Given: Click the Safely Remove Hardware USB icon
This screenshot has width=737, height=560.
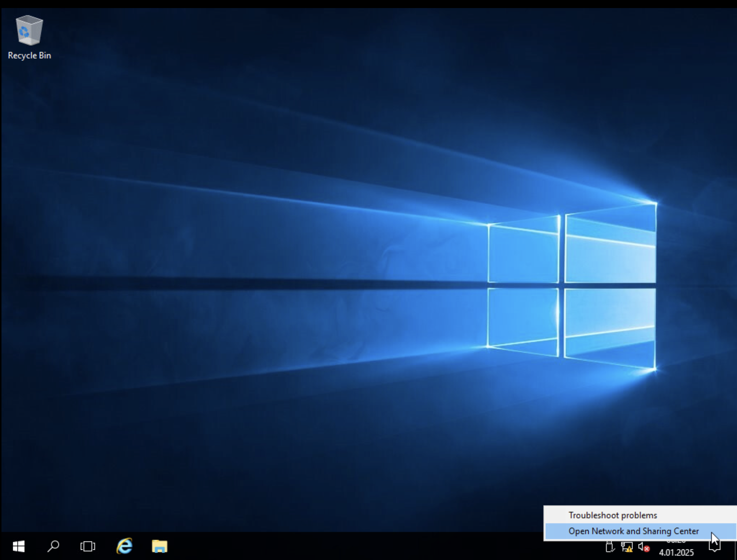Looking at the screenshot, I should pos(609,547).
